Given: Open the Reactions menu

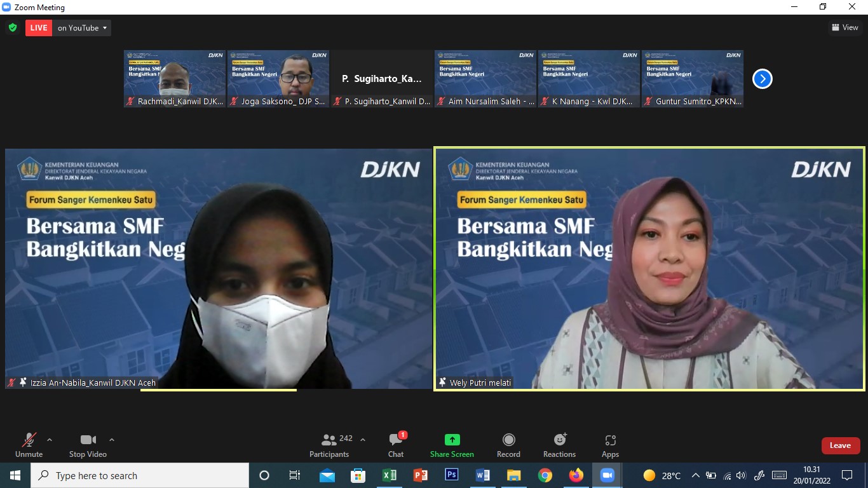Looking at the screenshot, I should (x=559, y=445).
